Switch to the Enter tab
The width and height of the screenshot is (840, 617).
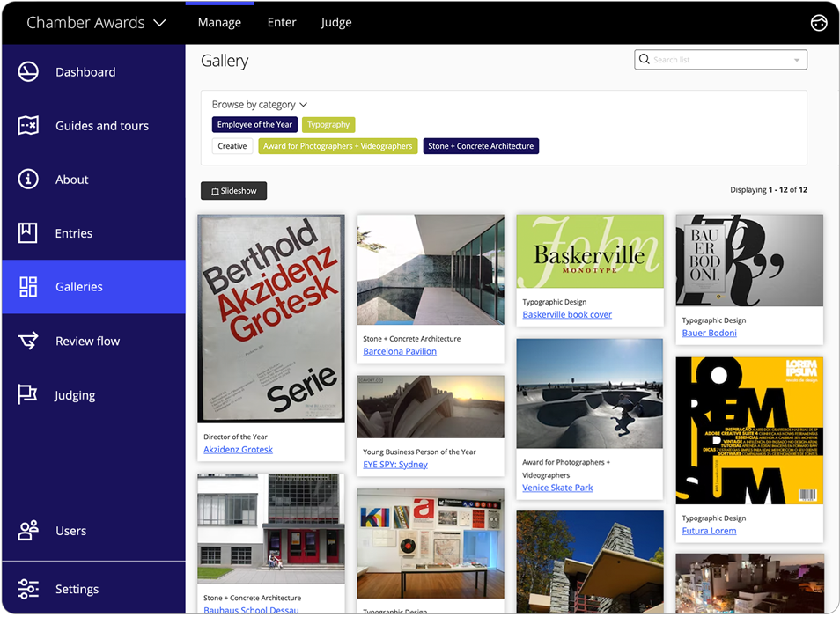(x=281, y=22)
